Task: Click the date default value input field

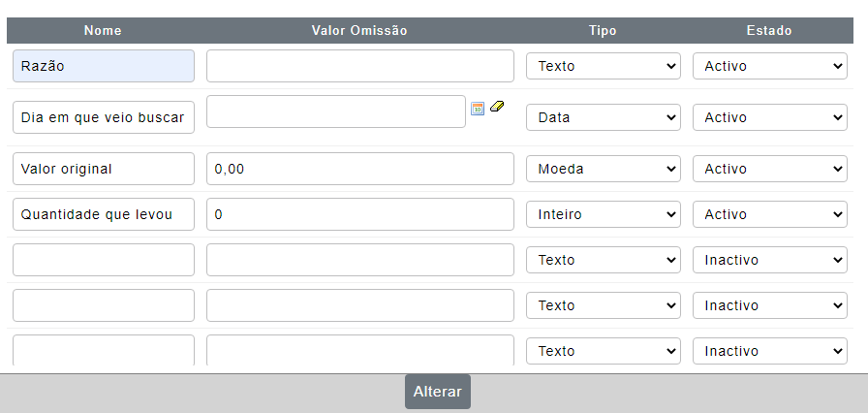Action: tap(336, 111)
